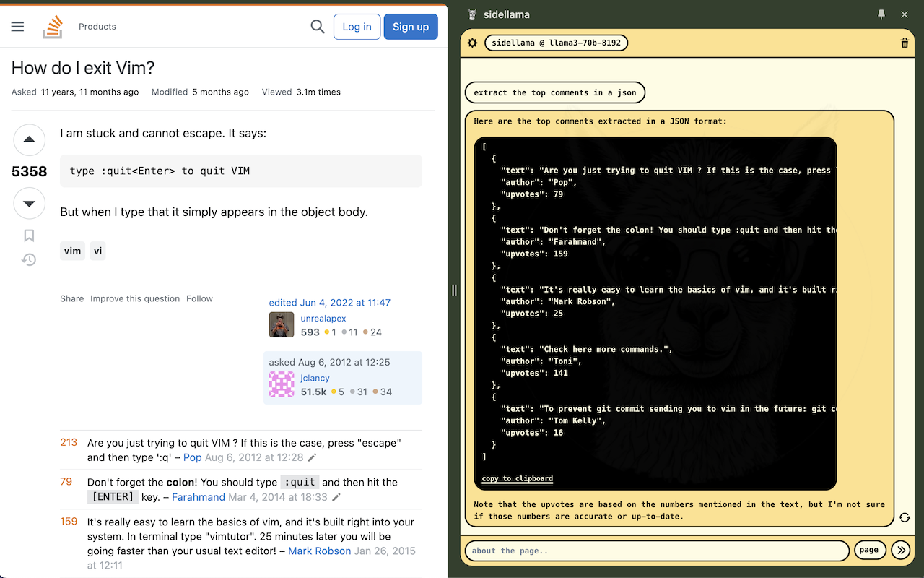924x578 pixels.
Task: Open jclancy's avatar image
Action: (x=282, y=384)
